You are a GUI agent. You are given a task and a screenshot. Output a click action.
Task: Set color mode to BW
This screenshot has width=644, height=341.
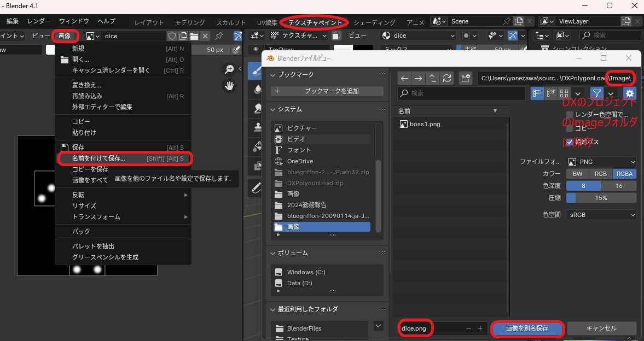click(577, 174)
